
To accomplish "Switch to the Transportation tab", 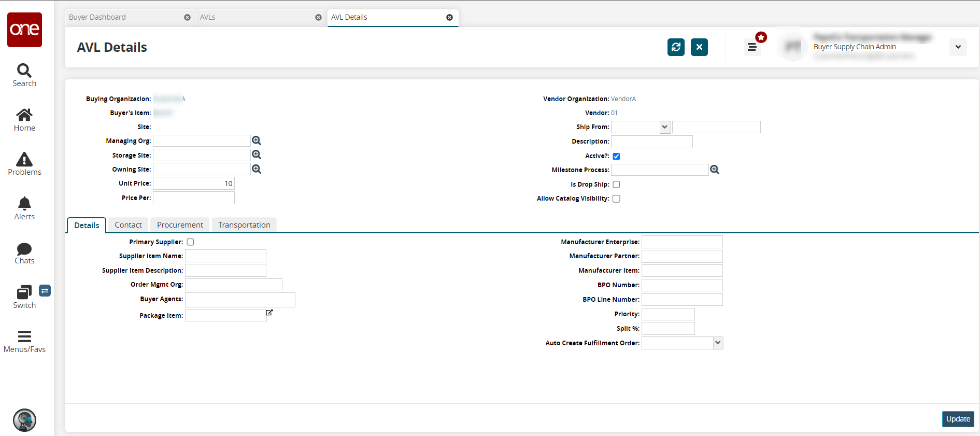I will pos(244,225).
